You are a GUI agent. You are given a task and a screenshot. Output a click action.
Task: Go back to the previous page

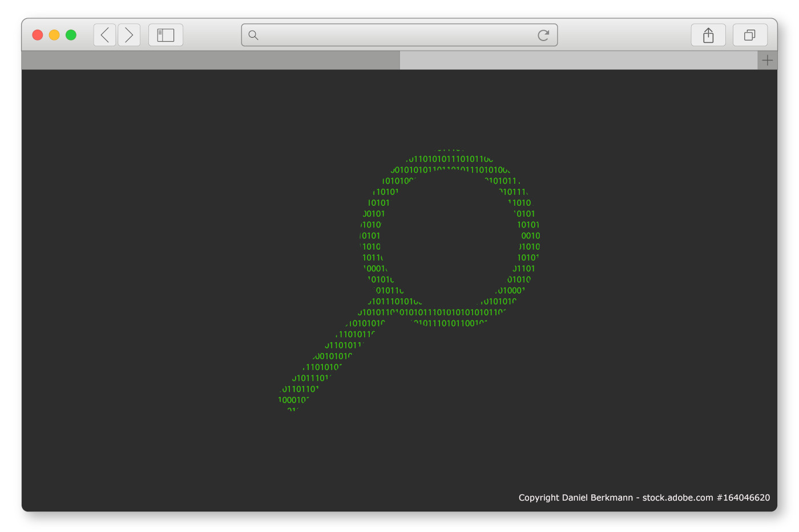point(105,35)
